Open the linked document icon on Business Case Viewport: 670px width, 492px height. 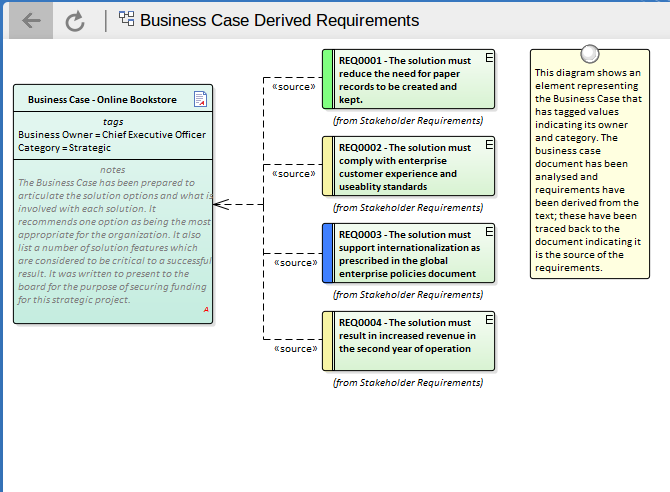point(200,98)
